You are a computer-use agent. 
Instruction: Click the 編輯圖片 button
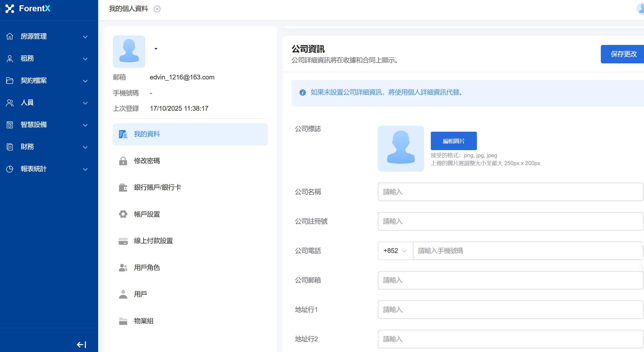(453, 141)
